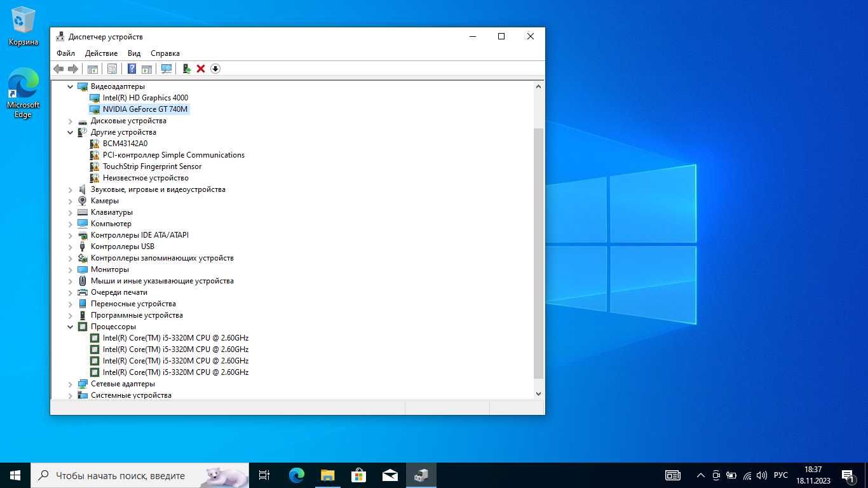The width and height of the screenshot is (868, 488).
Task: Click the device list scrollbar down arrow
Action: coord(539,394)
